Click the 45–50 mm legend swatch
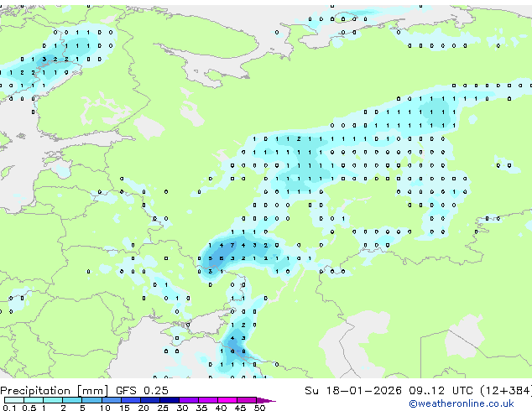 click(x=247, y=400)
